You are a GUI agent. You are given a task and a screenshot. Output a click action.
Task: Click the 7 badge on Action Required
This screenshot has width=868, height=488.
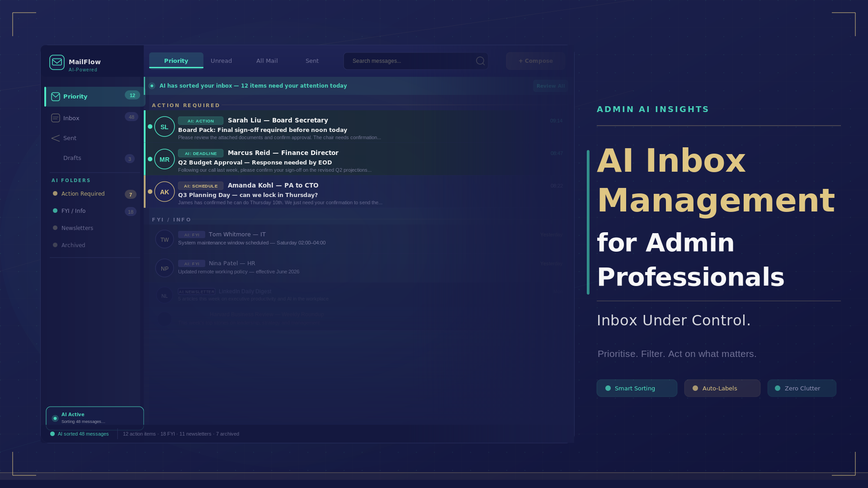[x=131, y=195]
